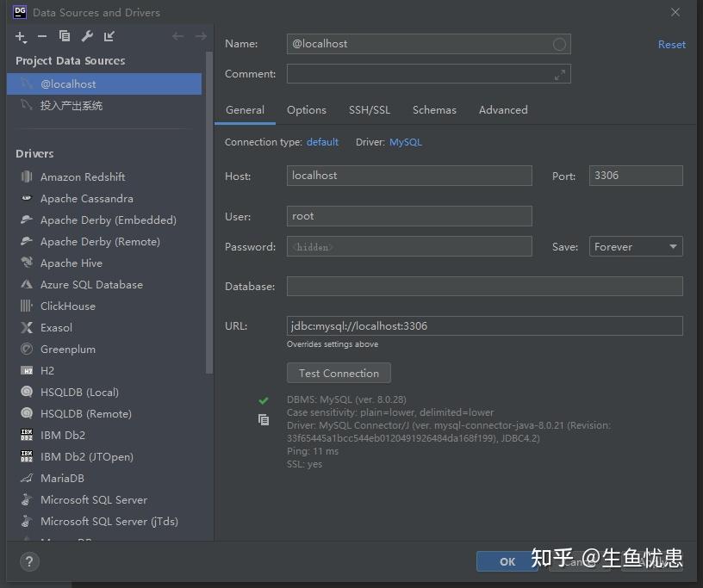This screenshot has height=588, width=703.
Task: Open the Save Forever dropdown
Action: [x=635, y=246]
